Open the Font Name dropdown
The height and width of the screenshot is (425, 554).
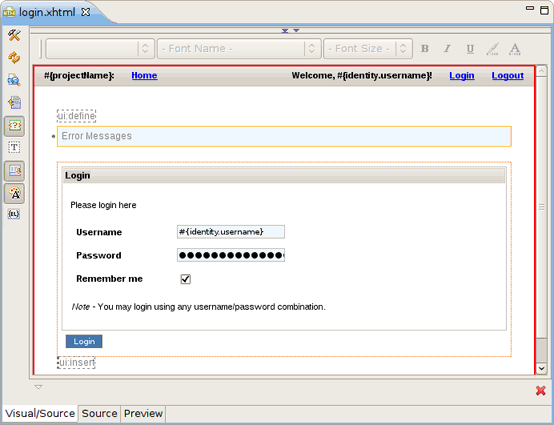click(x=239, y=48)
